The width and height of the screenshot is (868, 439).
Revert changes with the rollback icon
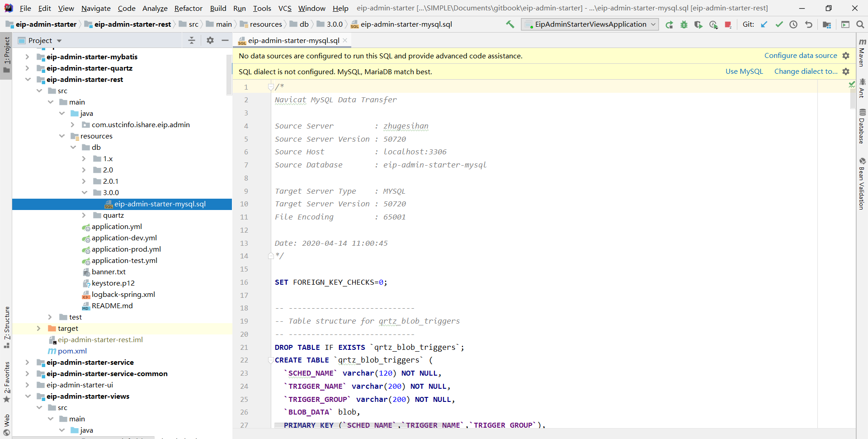(x=808, y=24)
